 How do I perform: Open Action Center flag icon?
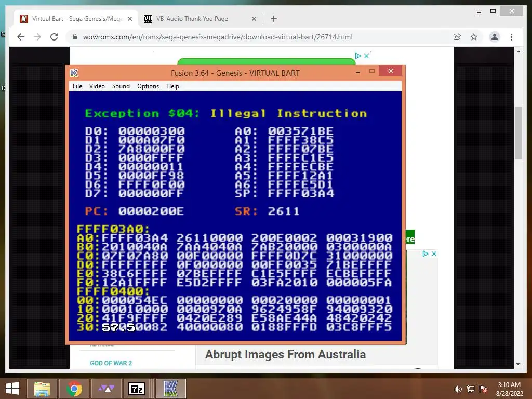(483, 389)
